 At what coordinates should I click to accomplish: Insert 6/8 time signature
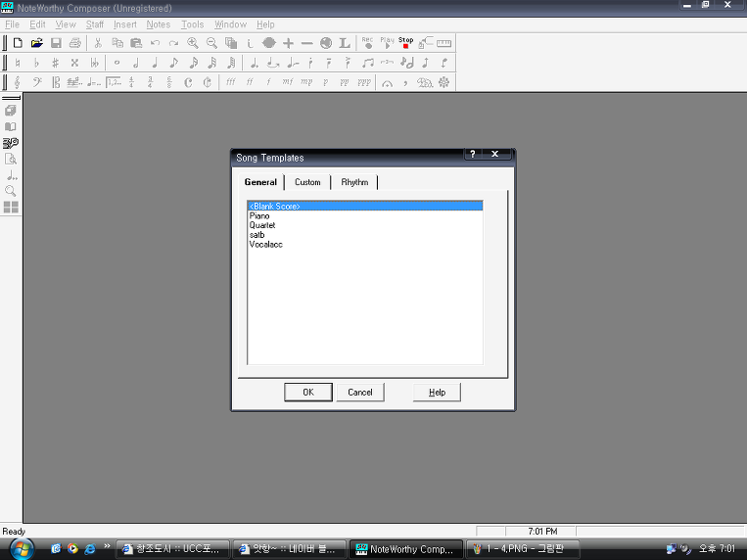click(x=169, y=82)
